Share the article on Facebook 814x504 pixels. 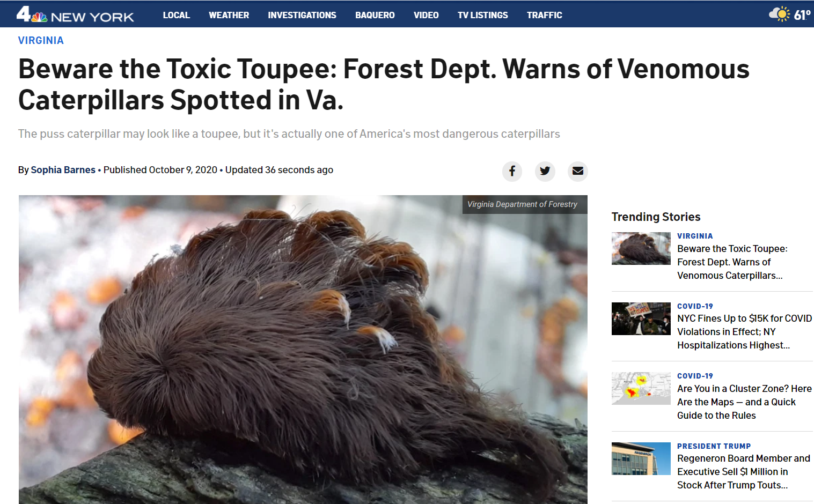pos(512,171)
